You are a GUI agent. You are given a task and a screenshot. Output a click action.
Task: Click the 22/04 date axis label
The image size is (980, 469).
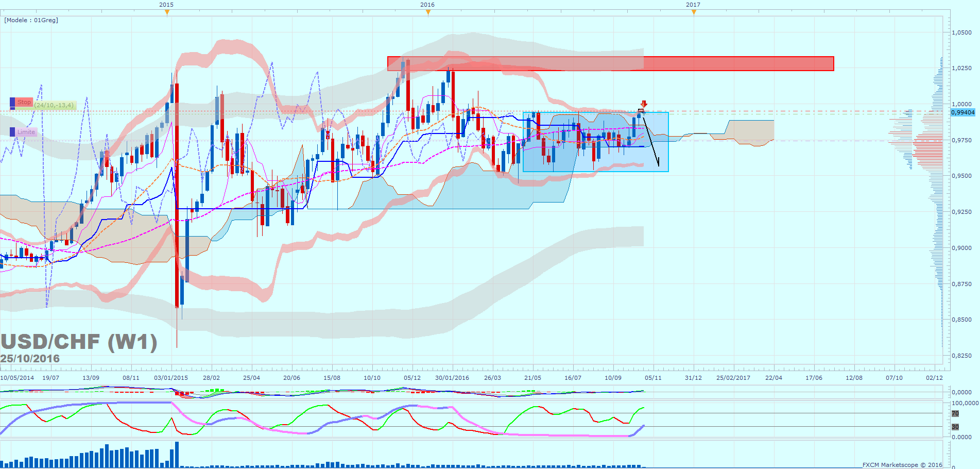(x=773, y=378)
